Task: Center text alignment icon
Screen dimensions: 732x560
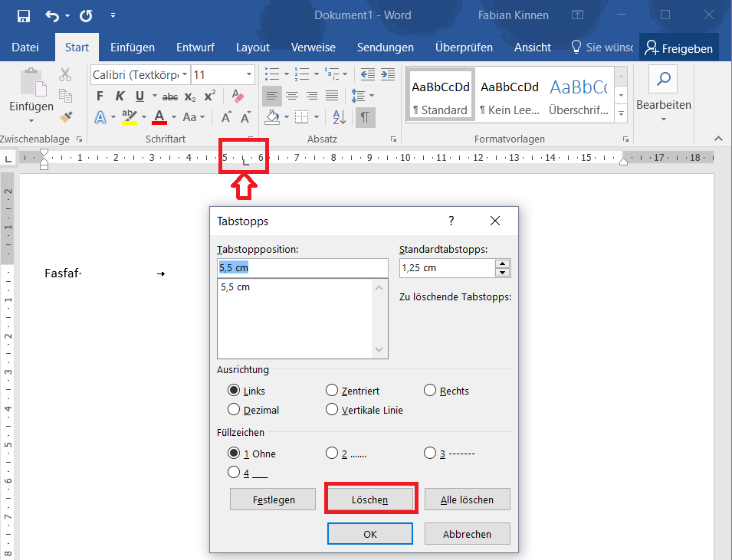Action: coord(292,96)
